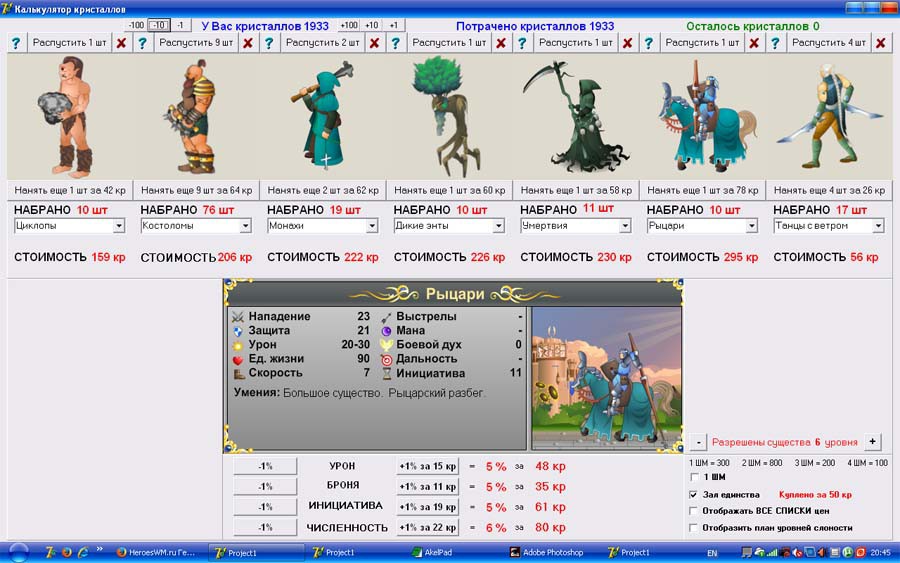
Task: Open the Монахи creature dropdown
Action: 372,226
